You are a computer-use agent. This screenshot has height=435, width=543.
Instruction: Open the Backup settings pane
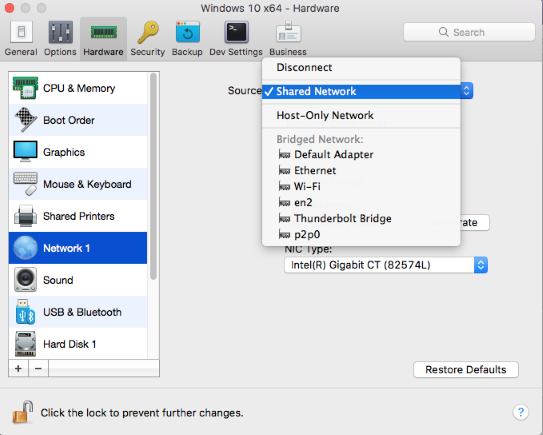187,39
